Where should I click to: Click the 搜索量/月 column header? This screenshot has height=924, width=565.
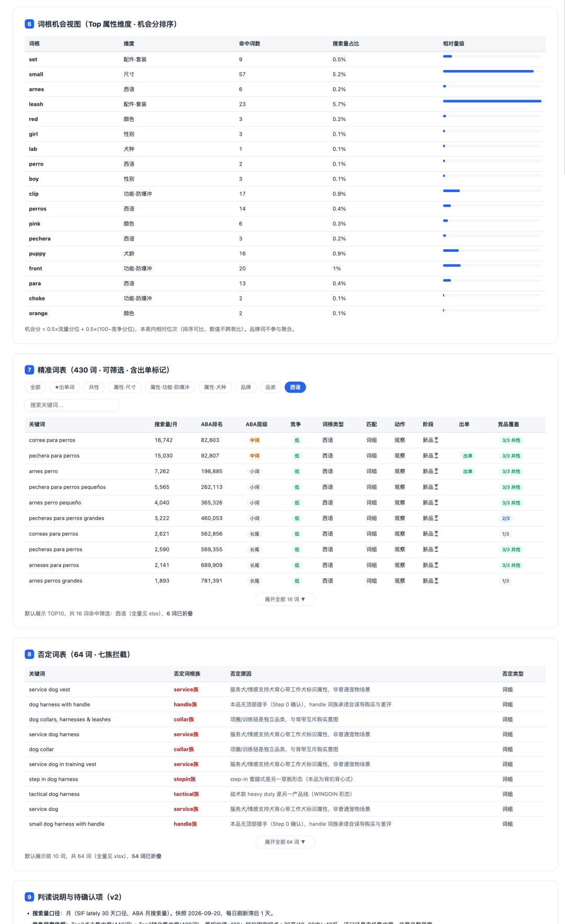pos(166,425)
